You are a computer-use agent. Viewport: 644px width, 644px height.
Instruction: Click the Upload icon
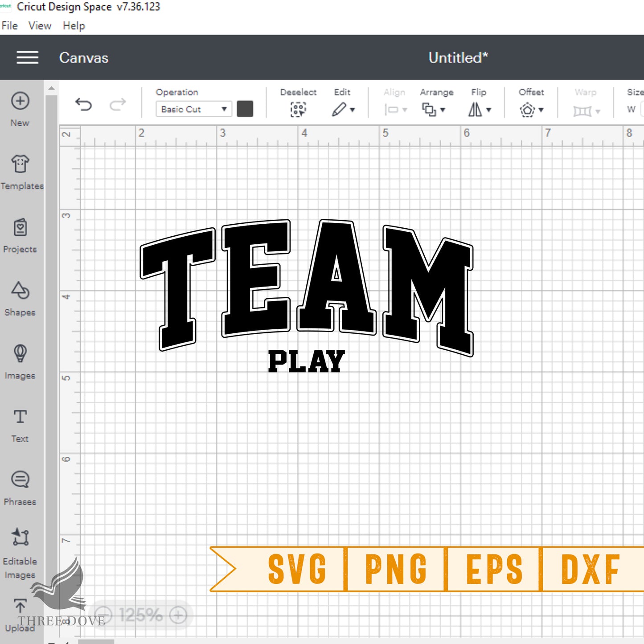tap(20, 606)
